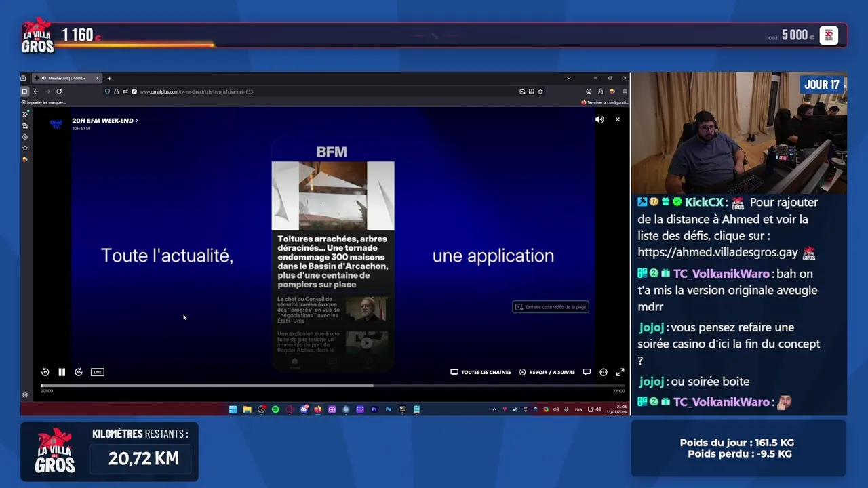The width and height of the screenshot is (868, 488).
Task: Show hidden system tray icons chevron
Action: (494, 409)
